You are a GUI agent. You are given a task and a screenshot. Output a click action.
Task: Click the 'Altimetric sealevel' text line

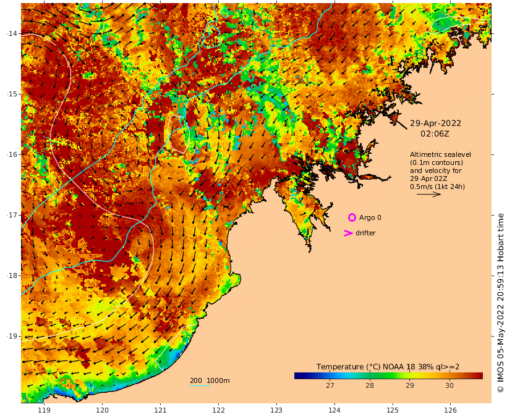point(440,154)
